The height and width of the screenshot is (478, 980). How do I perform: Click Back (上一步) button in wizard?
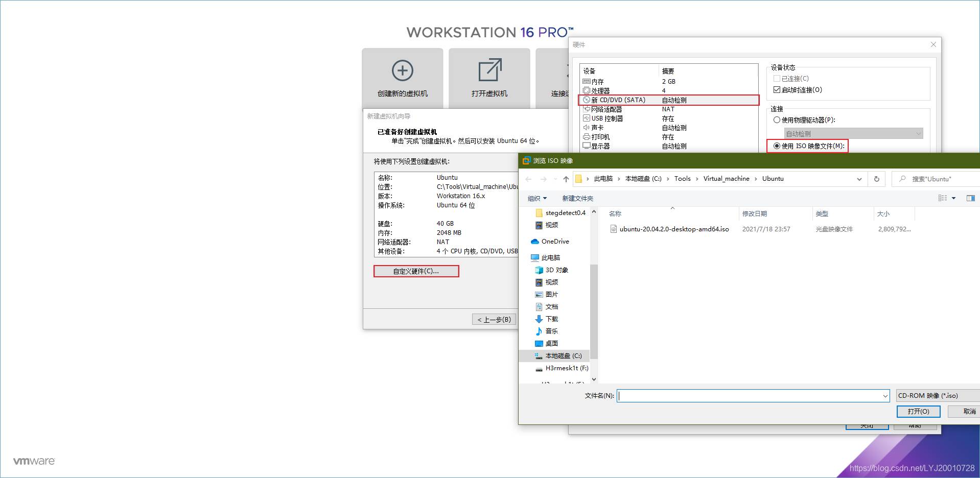coord(494,319)
